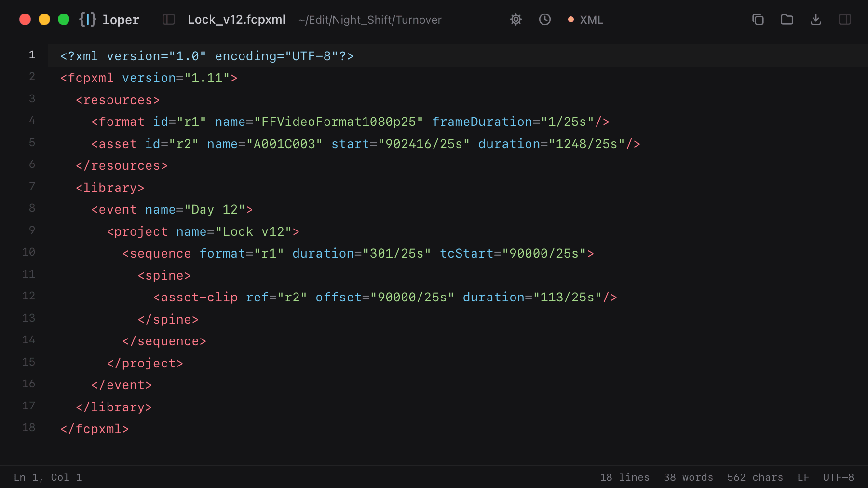Screen dimensions: 868x488
Task: Click the 38 words status entry
Action: pos(688,477)
